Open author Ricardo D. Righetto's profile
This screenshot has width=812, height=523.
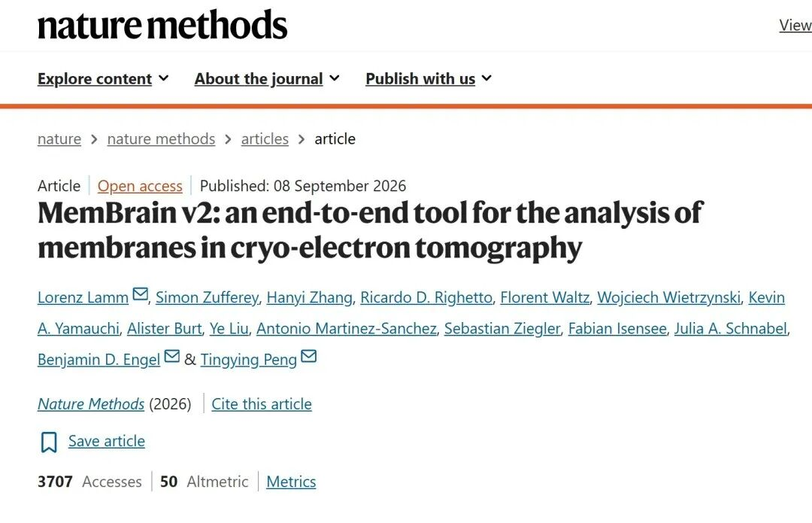[426, 297]
